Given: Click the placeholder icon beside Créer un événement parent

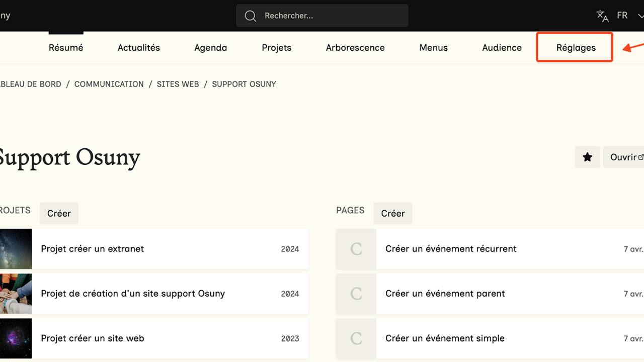Looking at the screenshot, I should 356,294.
